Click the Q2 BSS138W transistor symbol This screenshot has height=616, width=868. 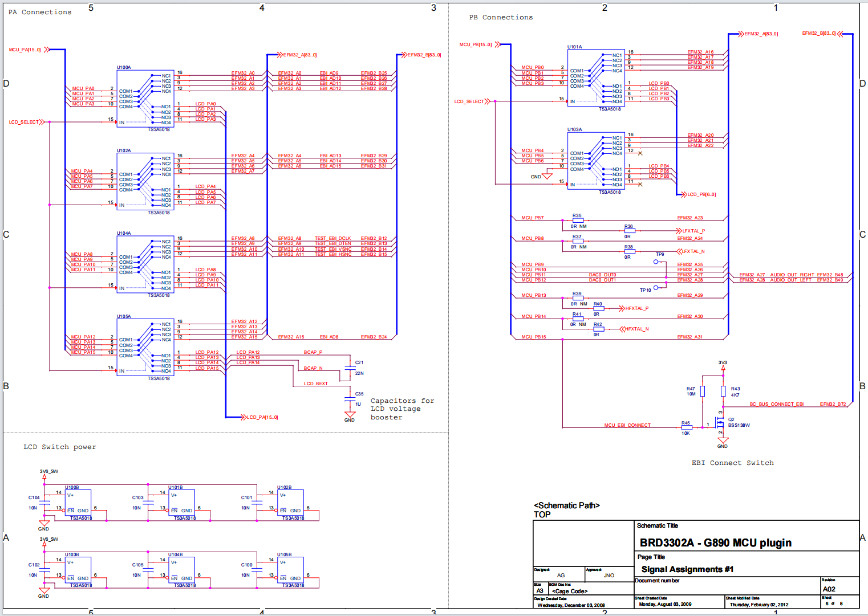720,423
